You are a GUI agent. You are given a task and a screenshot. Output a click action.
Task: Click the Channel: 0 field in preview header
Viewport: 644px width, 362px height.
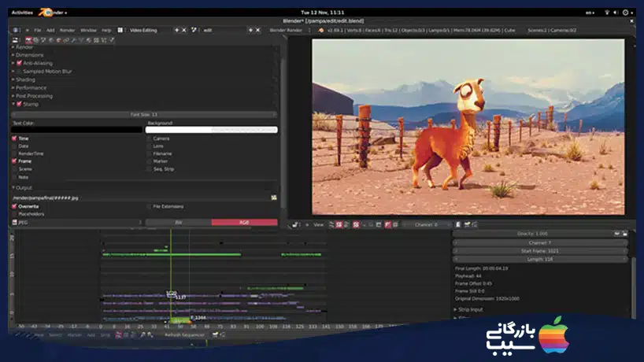[426, 224]
